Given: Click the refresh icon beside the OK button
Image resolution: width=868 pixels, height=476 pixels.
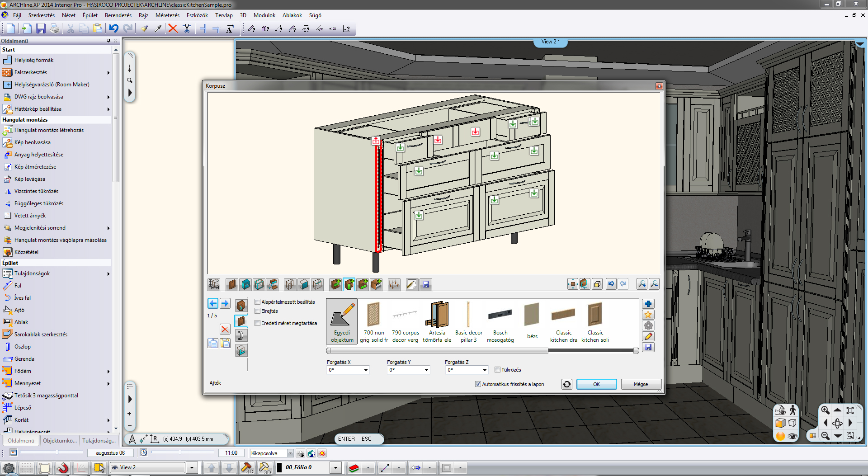Looking at the screenshot, I should click(x=566, y=384).
